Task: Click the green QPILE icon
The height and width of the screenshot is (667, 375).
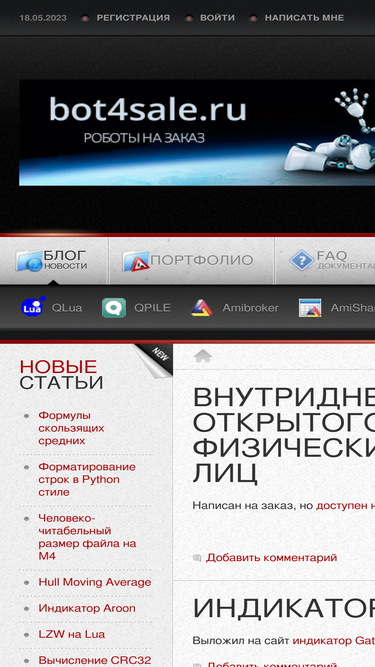Action: coord(114,308)
